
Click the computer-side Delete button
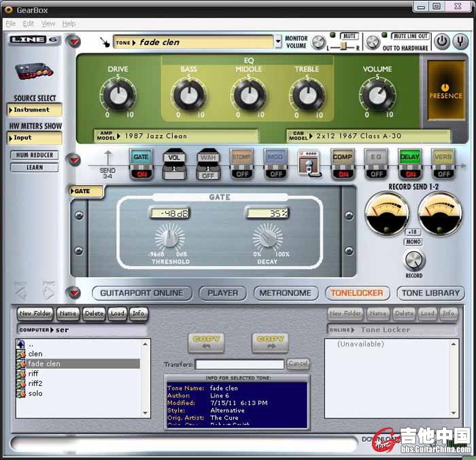coord(94,314)
